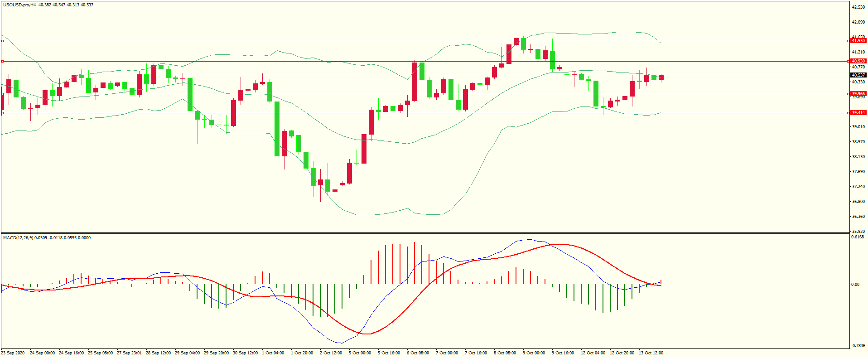Click the 42.530 price axis label
The height and width of the screenshot is (358, 868).
coord(858,7)
